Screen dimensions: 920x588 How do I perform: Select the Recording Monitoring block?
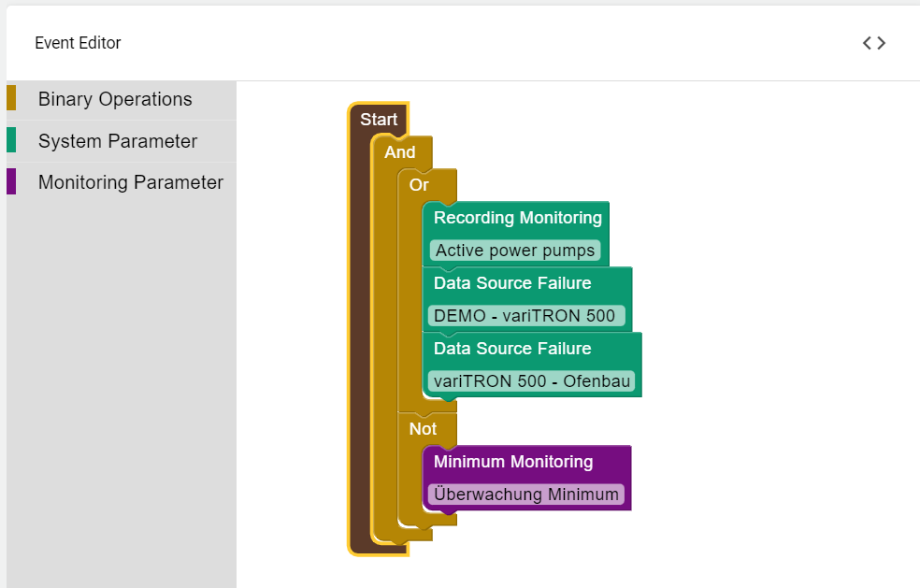[517, 218]
